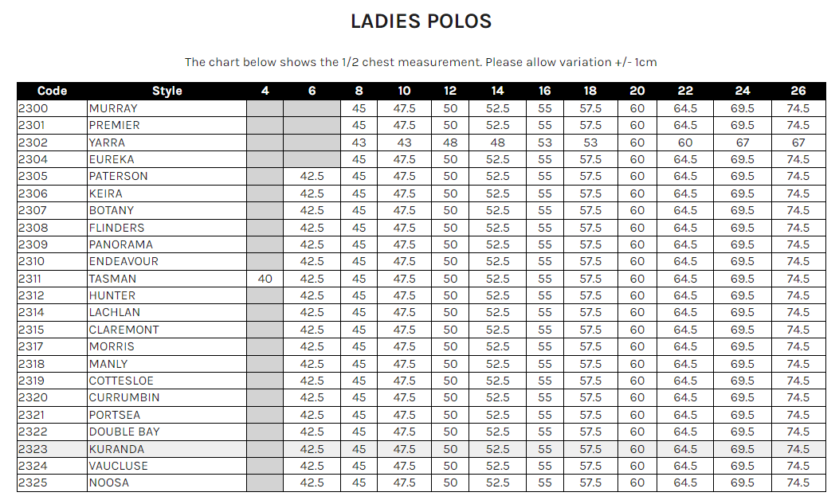
Task: Click the LADIES POLOS heading
Action: pos(421,21)
